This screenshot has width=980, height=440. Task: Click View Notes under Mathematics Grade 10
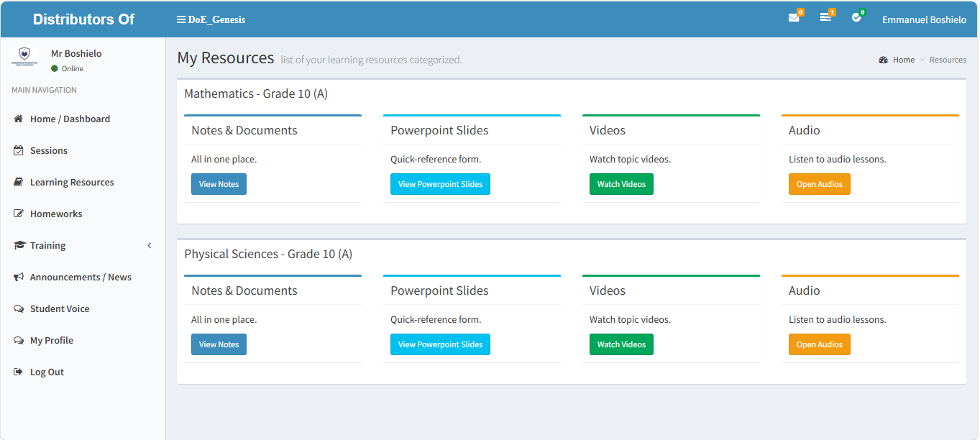click(x=219, y=184)
